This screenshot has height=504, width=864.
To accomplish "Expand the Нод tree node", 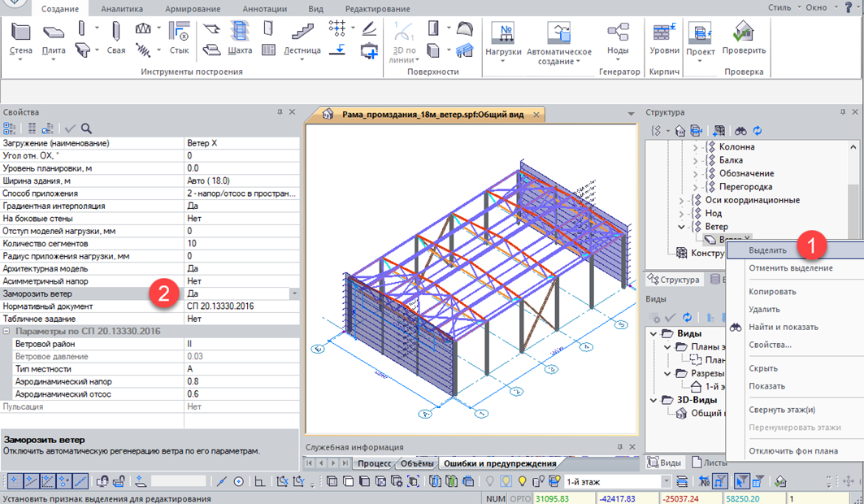I will tap(682, 214).
